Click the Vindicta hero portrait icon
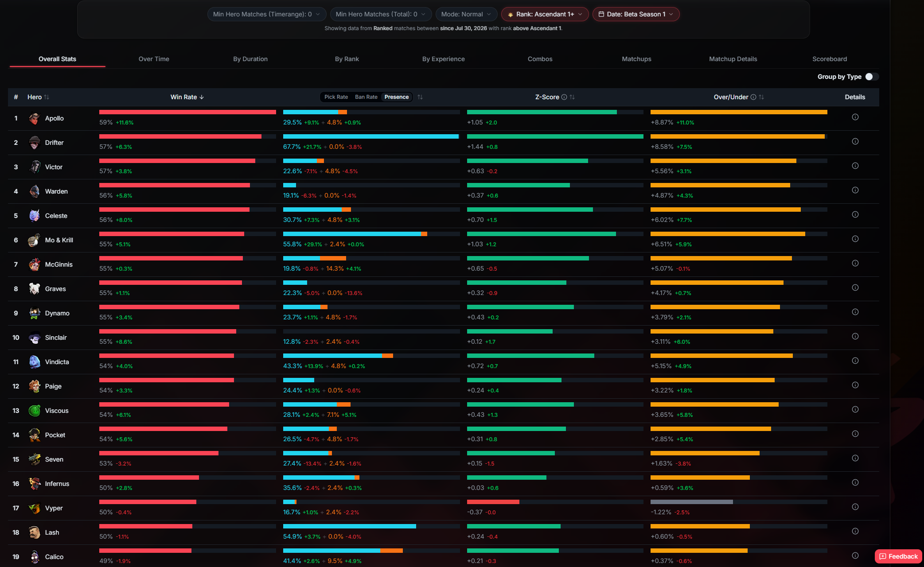 (x=35, y=362)
